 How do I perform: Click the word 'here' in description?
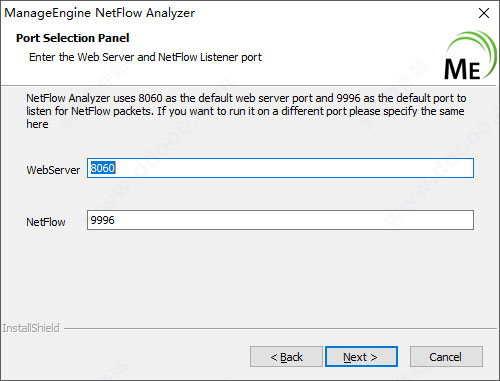[x=37, y=124]
